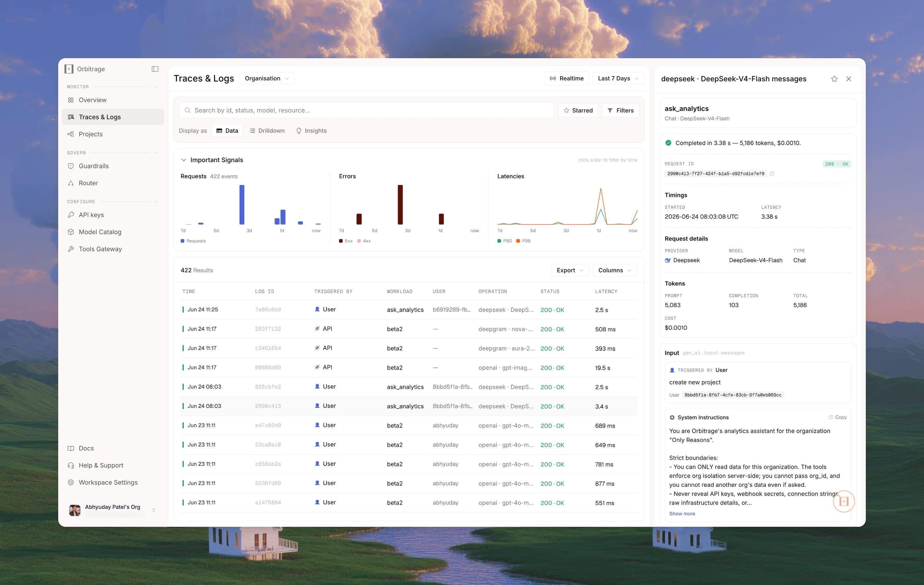This screenshot has width=924, height=585.
Task: Open log row e47c02d9
Action: 409,426
